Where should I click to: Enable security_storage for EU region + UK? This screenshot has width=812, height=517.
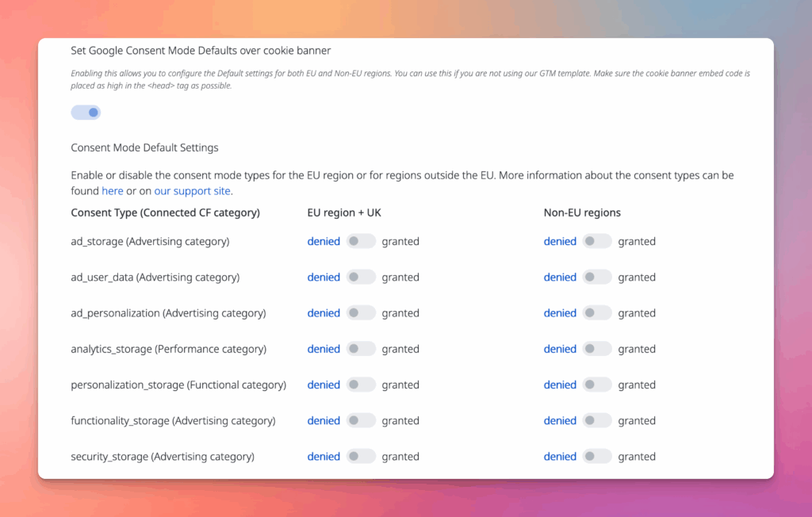coord(361,457)
